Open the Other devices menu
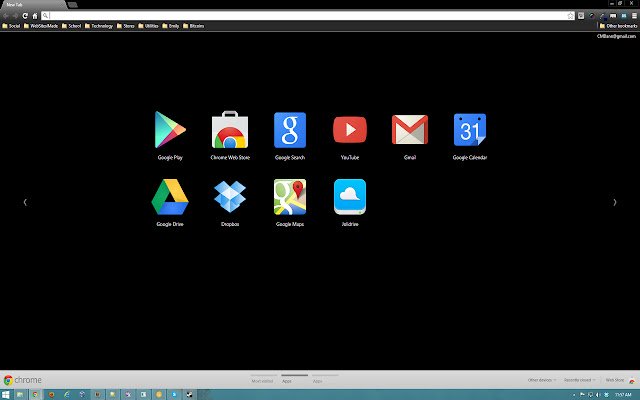 coord(542,380)
